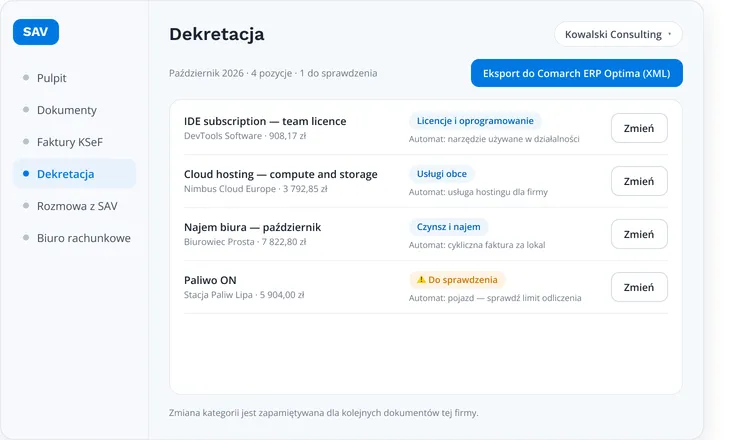Open Kowalski Consulting company dropdown
Viewport: 732px width, 440px height.
pos(618,34)
